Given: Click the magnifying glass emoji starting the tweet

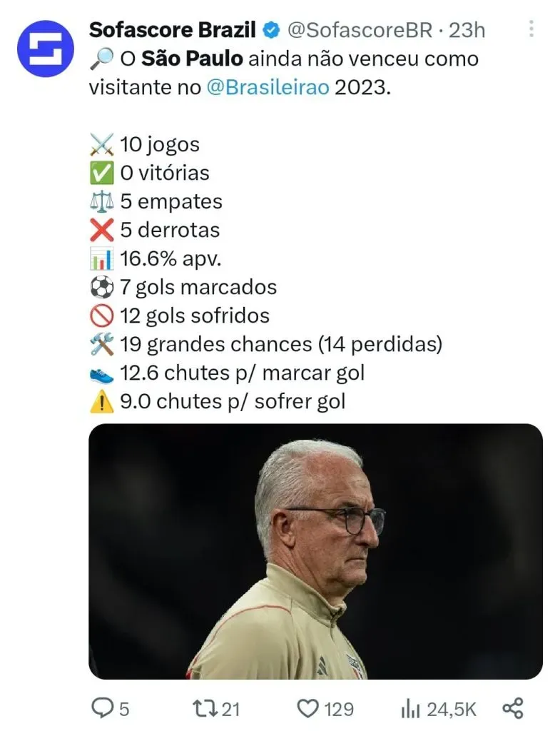Looking at the screenshot, I should click(101, 59).
